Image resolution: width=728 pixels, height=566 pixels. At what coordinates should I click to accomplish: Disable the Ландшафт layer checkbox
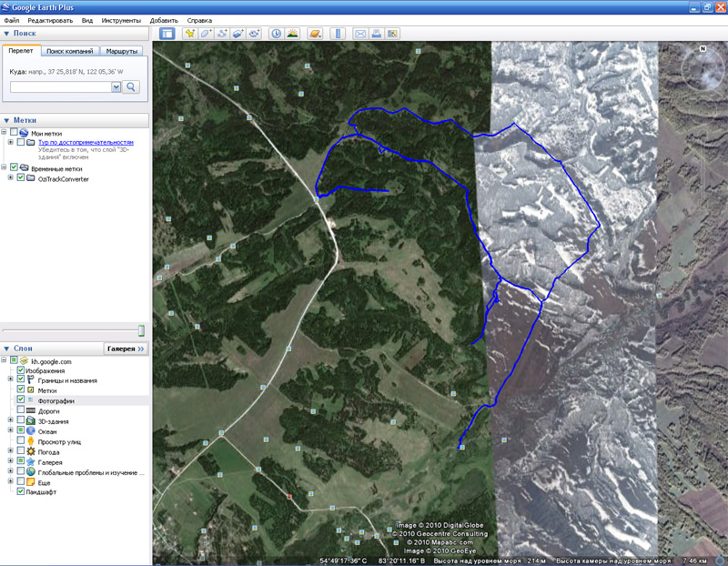(x=21, y=490)
